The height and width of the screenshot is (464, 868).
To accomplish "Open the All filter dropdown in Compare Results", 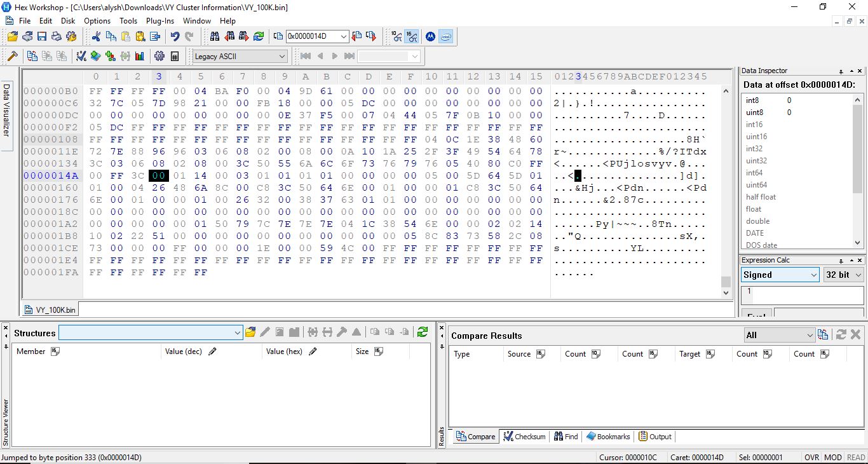I will coord(810,335).
